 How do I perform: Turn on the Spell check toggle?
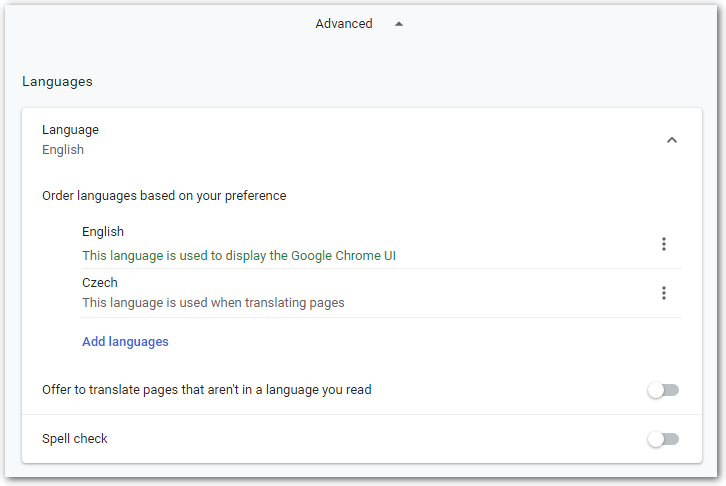point(662,439)
